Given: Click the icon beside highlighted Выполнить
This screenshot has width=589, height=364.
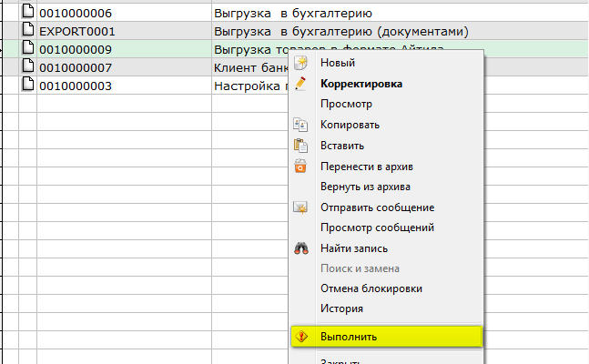Looking at the screenshot, I should pyautogui.click(x=301, y=337).
